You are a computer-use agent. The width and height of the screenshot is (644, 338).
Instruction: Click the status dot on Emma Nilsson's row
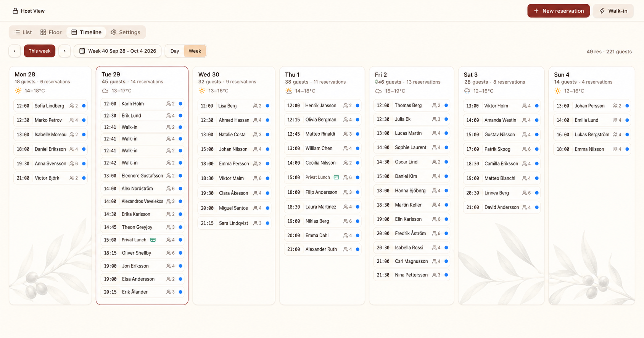point(627,149)
